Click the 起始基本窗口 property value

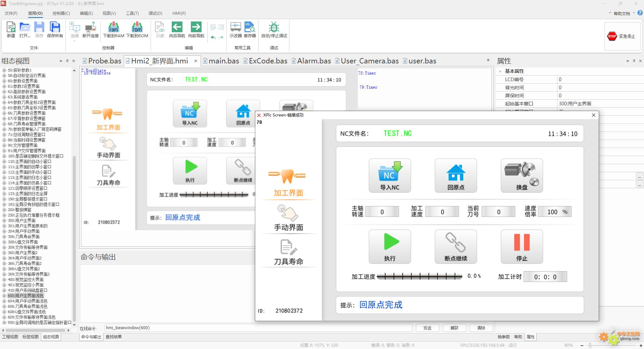pos(600,104)
